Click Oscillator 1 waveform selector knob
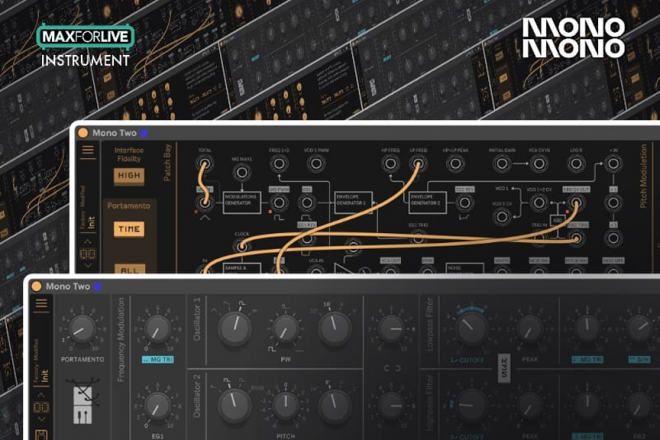 [235, 330]
